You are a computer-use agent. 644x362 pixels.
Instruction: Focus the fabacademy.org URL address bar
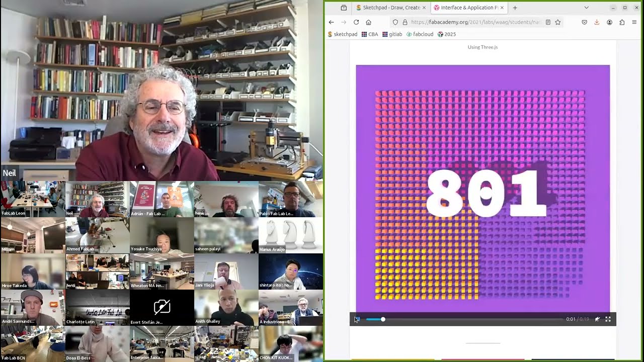(475, 22)
